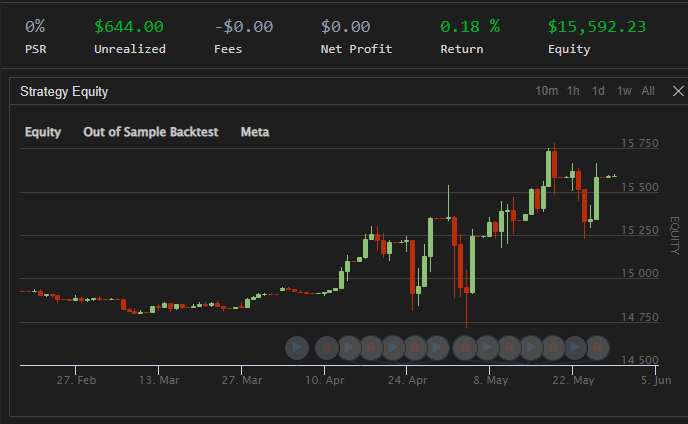Click the Strategy Equity panel title
Screen dimensions: 688x424
[x=64, y=91]
